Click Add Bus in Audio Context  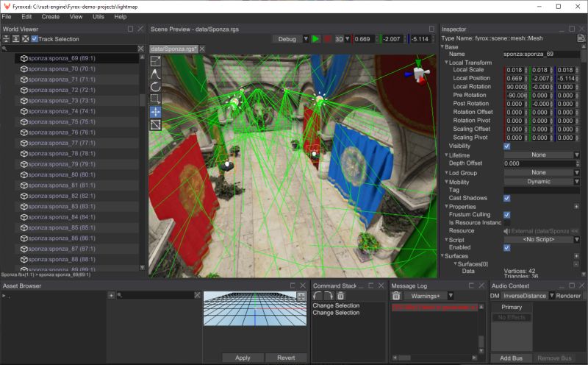click(511, 358)
